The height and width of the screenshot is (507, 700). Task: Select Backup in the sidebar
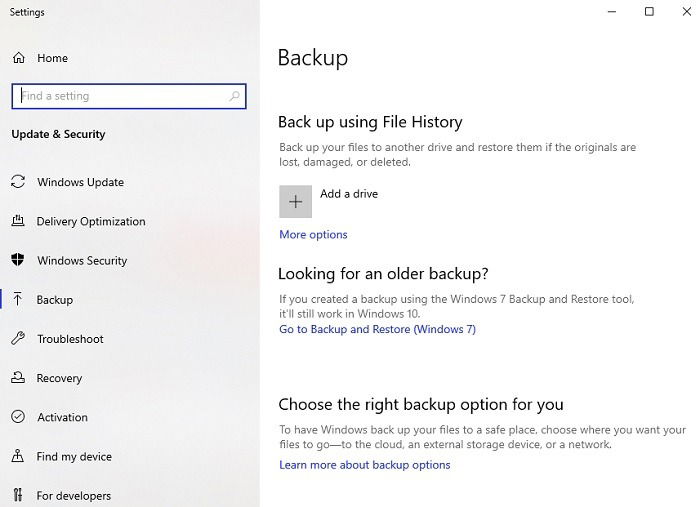[x=54, y=300]
